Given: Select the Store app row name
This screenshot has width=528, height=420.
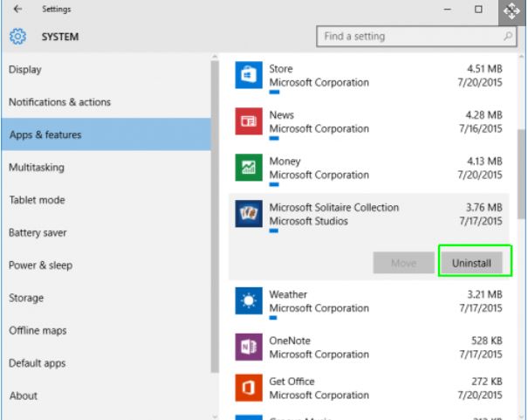Looking at the screenshot, I should [x=281, y=69].
